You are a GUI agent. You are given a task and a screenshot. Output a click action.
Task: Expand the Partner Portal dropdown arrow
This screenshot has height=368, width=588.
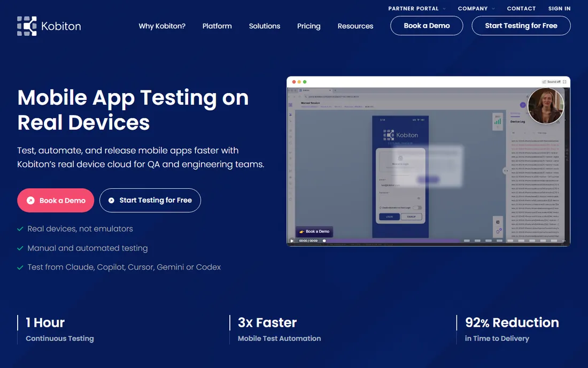click(x=444, y=9)
